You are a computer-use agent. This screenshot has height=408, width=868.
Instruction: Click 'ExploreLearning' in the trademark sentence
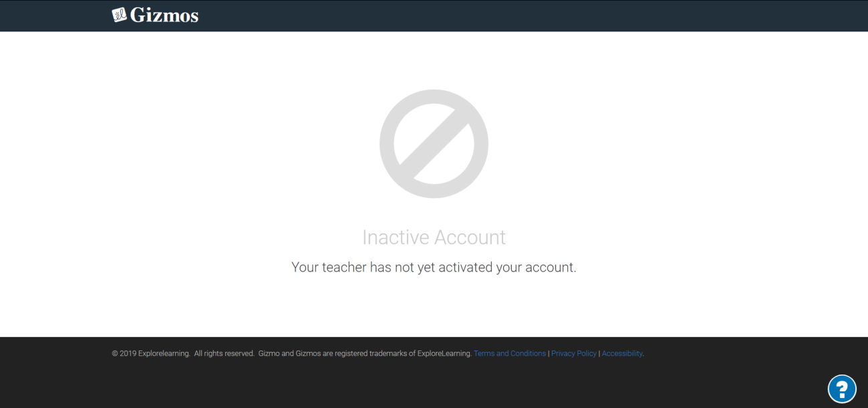(x=444, y=353)
